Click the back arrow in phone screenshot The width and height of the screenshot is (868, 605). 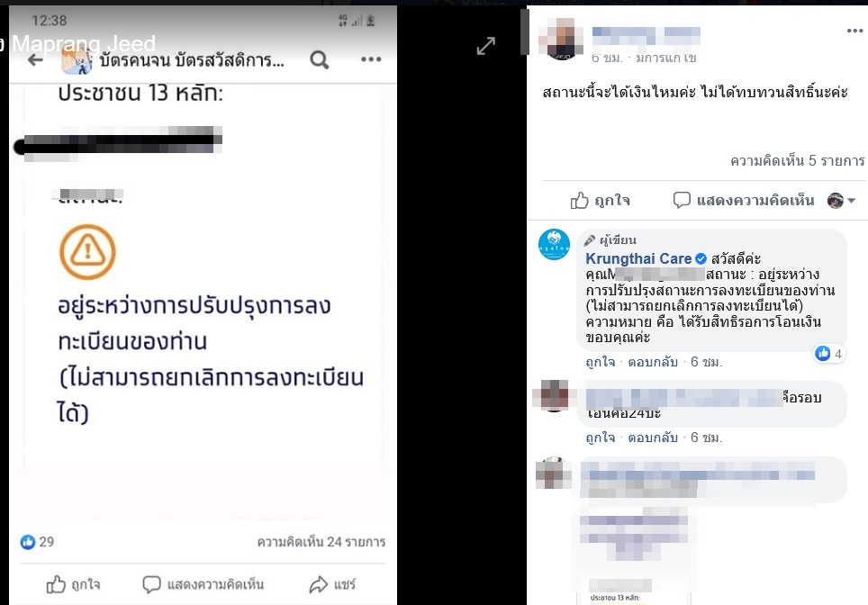35,59
